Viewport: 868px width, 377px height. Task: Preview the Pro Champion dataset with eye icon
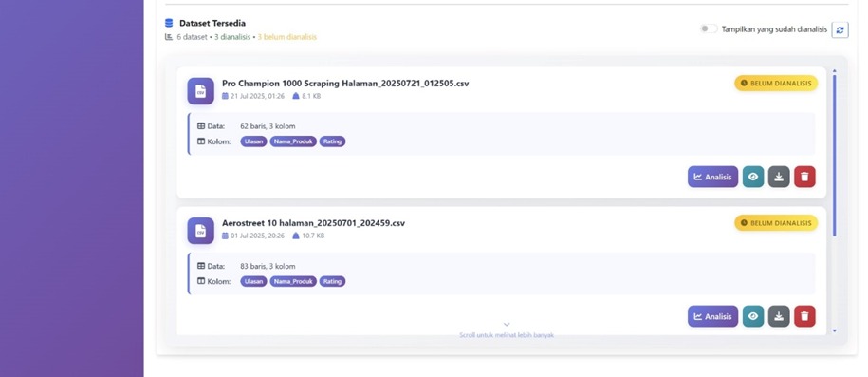coord(753,177)
